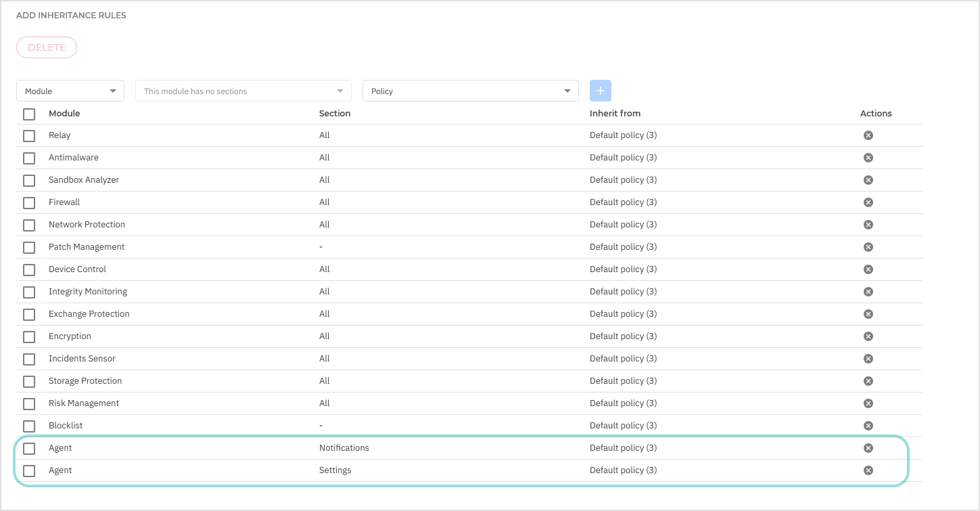Delete the Firewall row via remove icon
Viewport: 980px width, 511px height.
[x=868, y=202]
